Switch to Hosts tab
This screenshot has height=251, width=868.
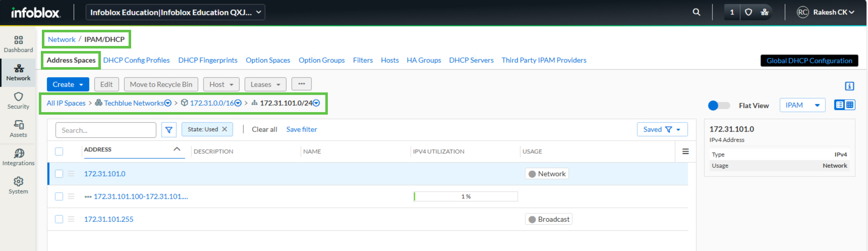click(390, 60)
